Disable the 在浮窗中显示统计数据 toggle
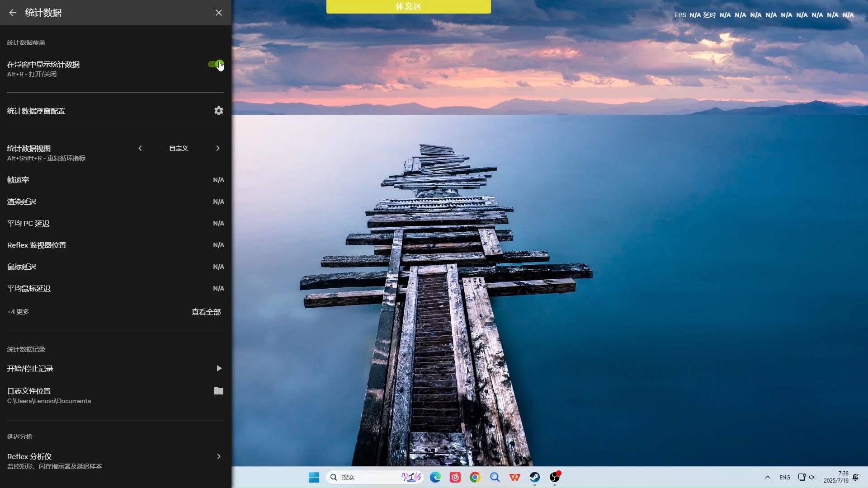Image resolution: width=868 pixels, height=488 pixels. (x=216, y=64)
